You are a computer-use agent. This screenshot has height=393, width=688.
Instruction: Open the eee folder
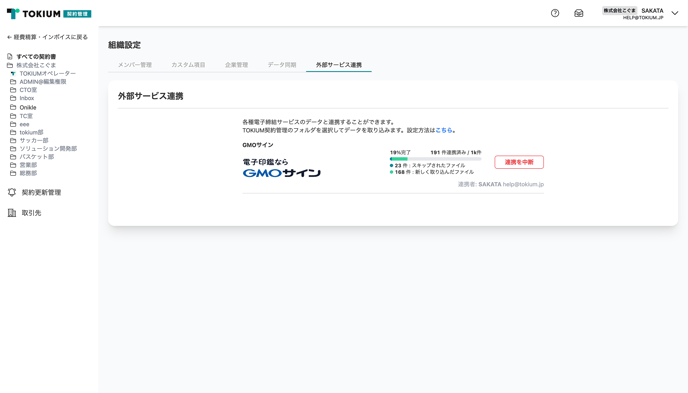pos(24,124)
